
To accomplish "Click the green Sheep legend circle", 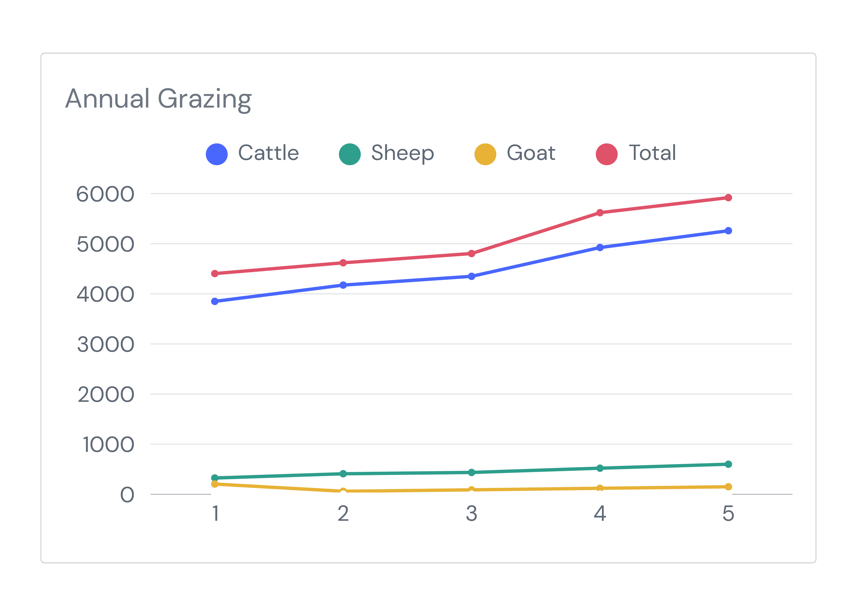I will [x=350, y=154].
